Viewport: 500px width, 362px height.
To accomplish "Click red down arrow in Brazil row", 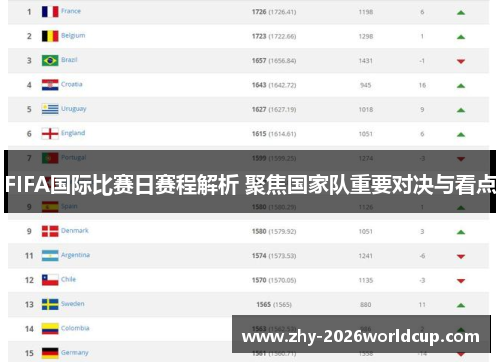I will (461, 61).
